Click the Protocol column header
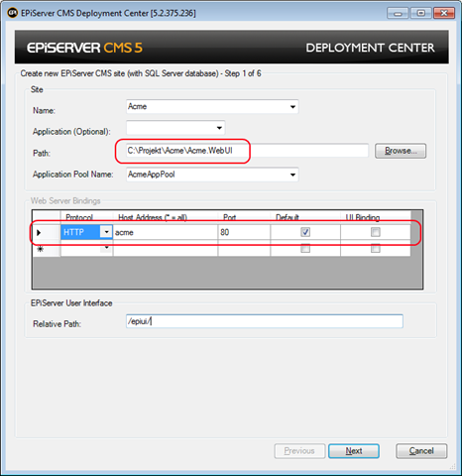The image size is (462, 476). pyautogui.click(x=86, y=217)
